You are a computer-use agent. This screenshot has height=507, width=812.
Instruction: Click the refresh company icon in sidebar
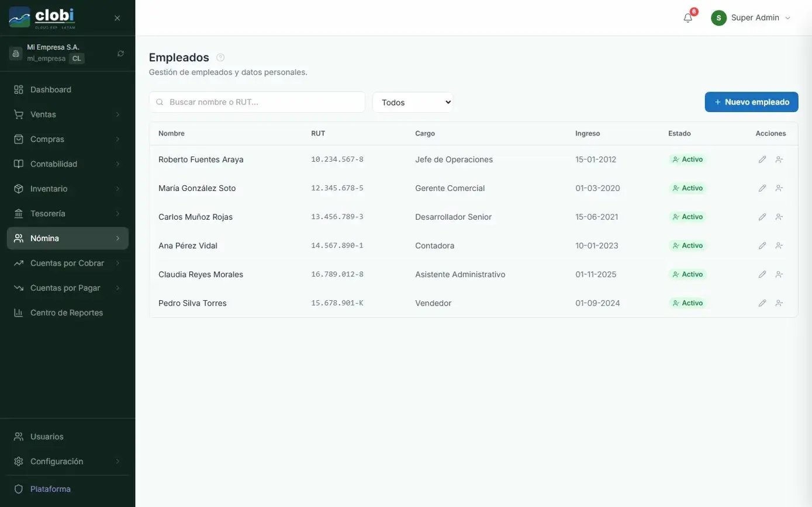point(120,53)
